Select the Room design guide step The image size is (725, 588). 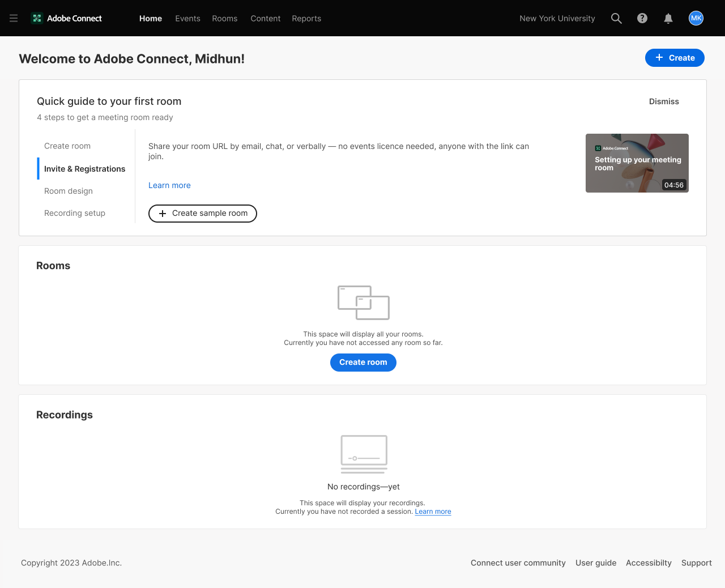[x=69, y=191]
